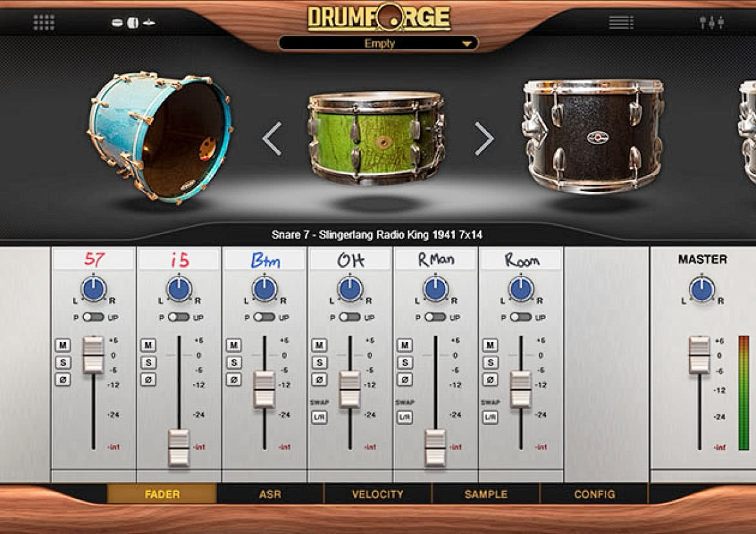Go to the CONFIG tab

point(594,494)
